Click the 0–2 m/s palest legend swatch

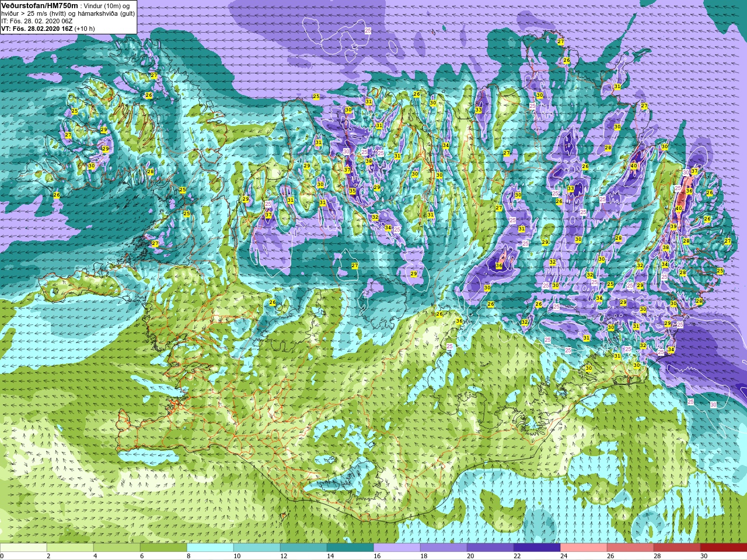point(23,548)
